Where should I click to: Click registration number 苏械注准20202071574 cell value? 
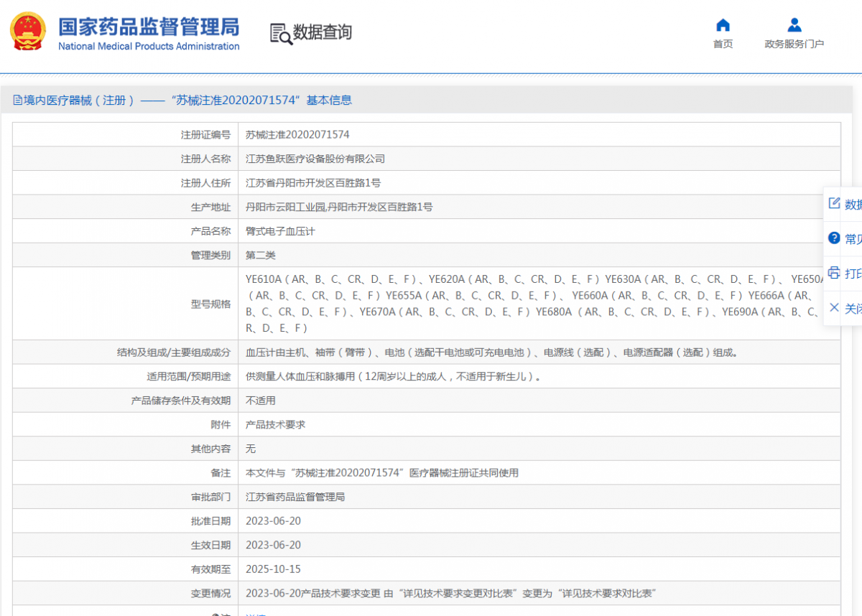tap(297, 134)
